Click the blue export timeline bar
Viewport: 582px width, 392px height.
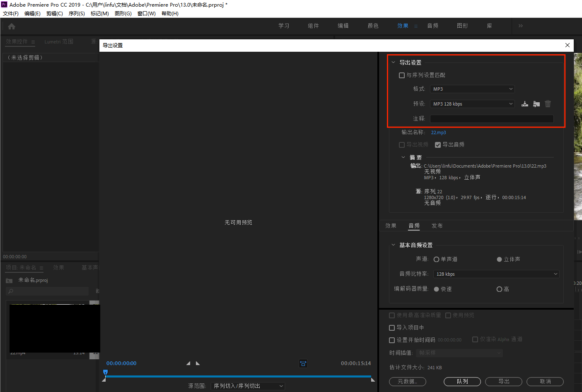point(238,376)
